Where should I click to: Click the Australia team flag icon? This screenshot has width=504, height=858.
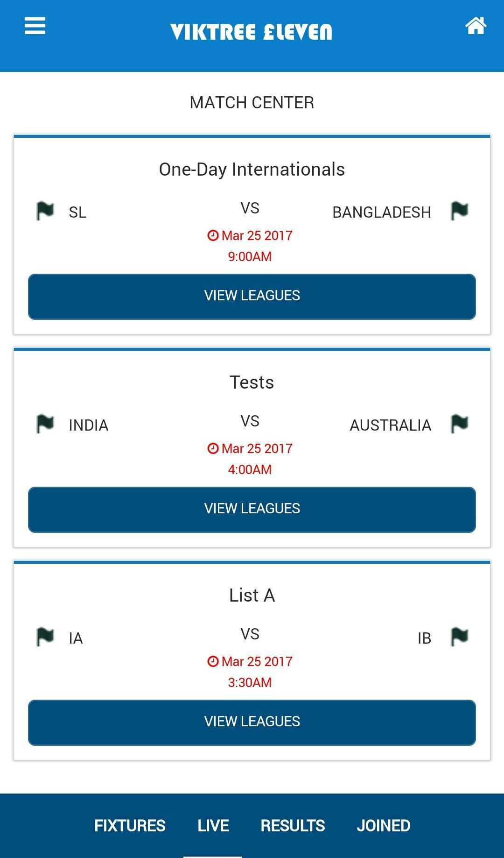[459, 424]
